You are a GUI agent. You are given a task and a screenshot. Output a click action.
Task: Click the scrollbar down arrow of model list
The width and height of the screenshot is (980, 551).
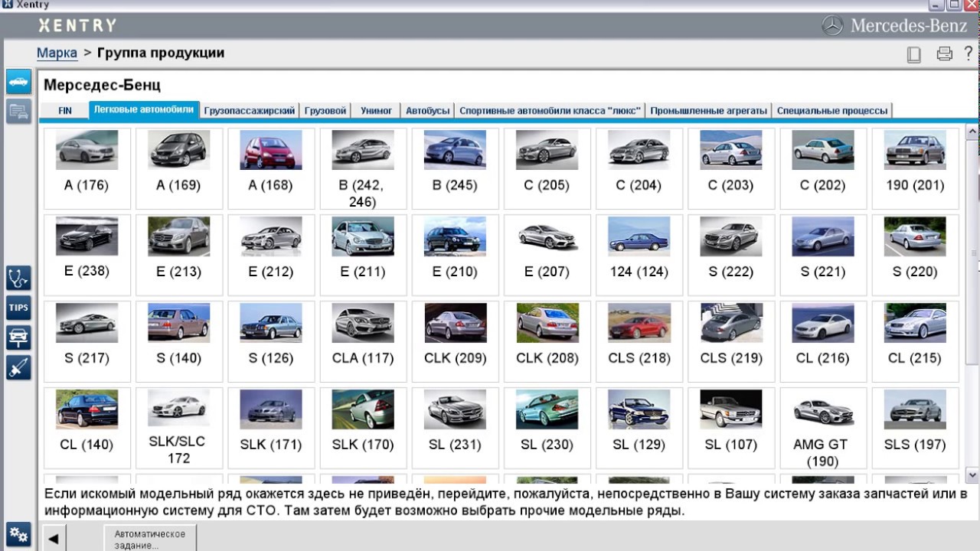click(x=972, y=474)
